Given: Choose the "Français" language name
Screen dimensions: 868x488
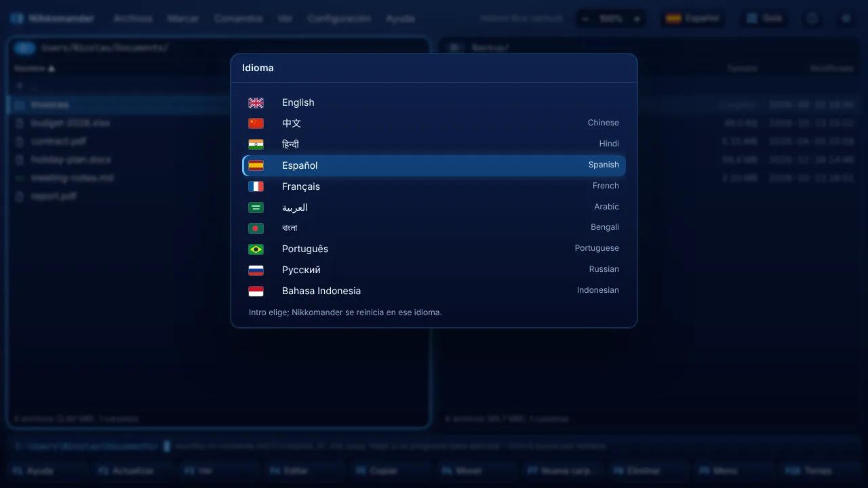Looking at the screenshot, I should [x=301, y=186].
